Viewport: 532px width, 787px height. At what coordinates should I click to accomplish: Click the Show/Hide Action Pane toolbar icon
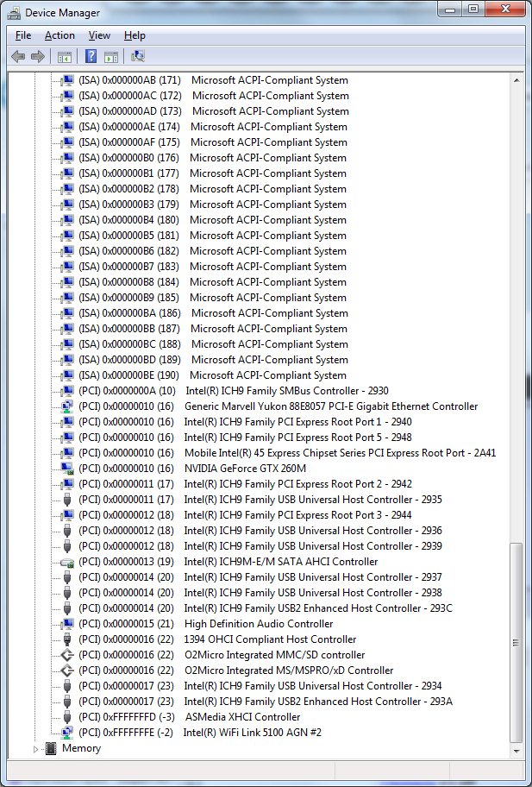[x=111, y=56]
